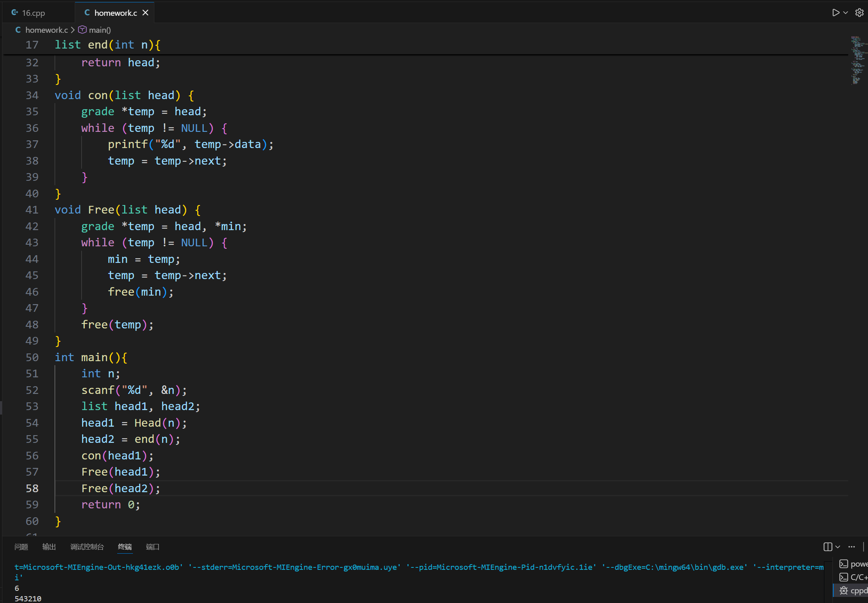Click main() symbol in breadcrumb
The width and height of the screenshot is (868, 603).
99,30
